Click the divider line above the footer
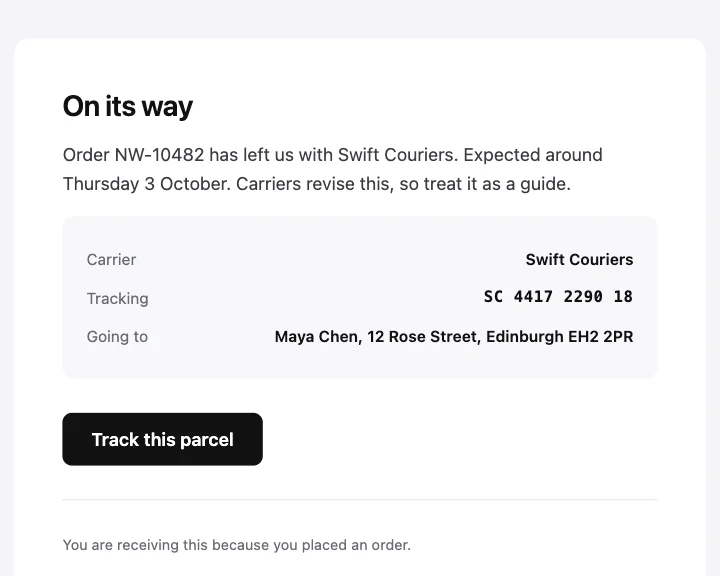 click(360, 499)
